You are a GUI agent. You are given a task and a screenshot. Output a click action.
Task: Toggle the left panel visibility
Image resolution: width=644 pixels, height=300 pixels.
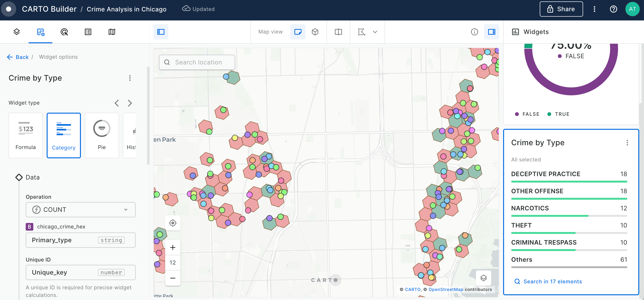pyautogui.click(x=161, y=32)
